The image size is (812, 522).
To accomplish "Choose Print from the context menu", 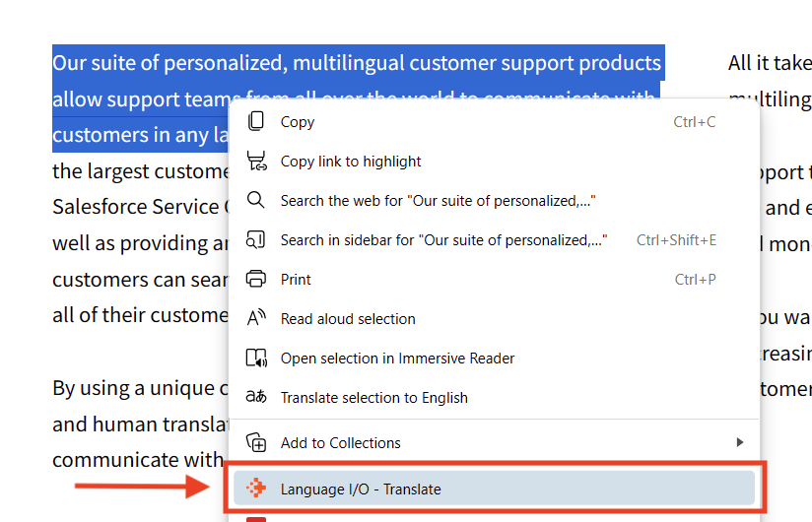I will pyautogui.click(x=494, y=280).
